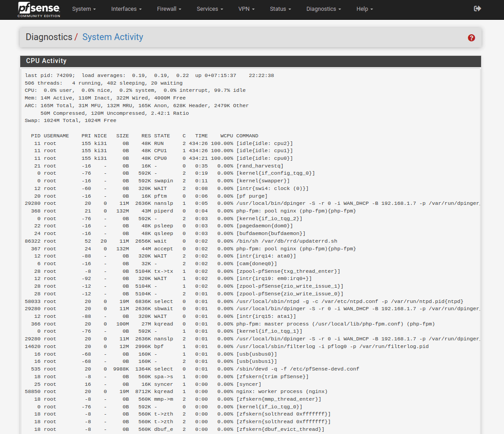This screenshot has width=504, height=434.
Task: Open the Help menu in the navbar
Action: pyautogui.click(x=364, y=9)
